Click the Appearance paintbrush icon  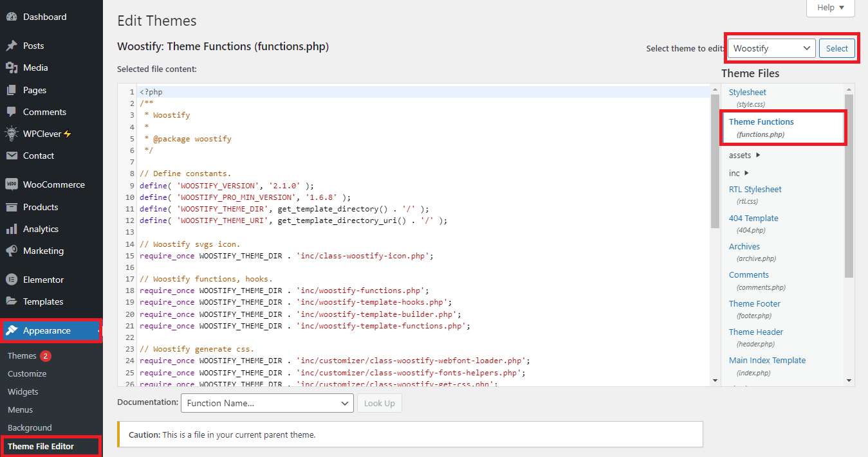click(x=12, y=330)
